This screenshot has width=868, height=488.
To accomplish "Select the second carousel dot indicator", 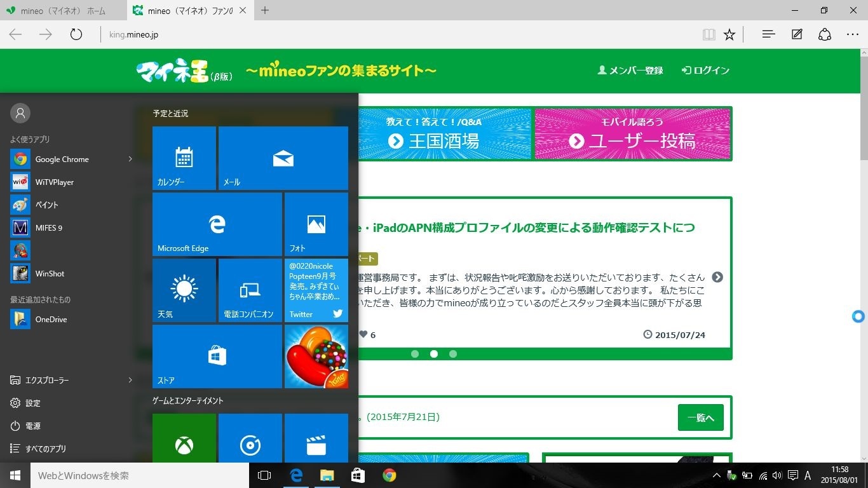I will click(434, 354).
